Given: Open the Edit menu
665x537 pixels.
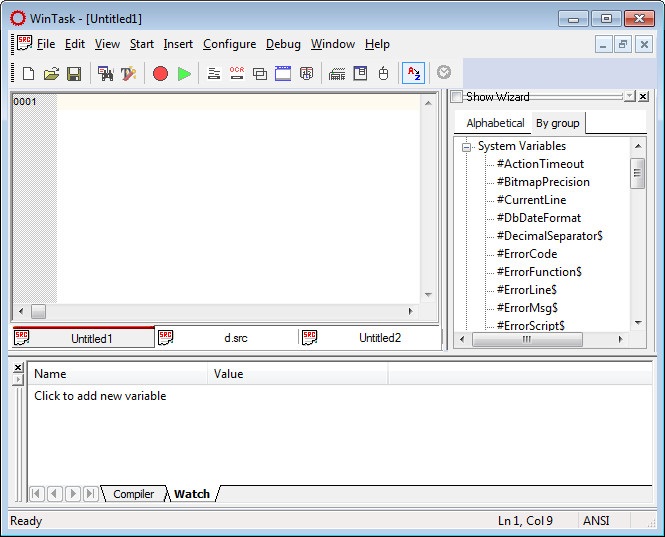Looking at the screenshot, I should pos(75,44).
